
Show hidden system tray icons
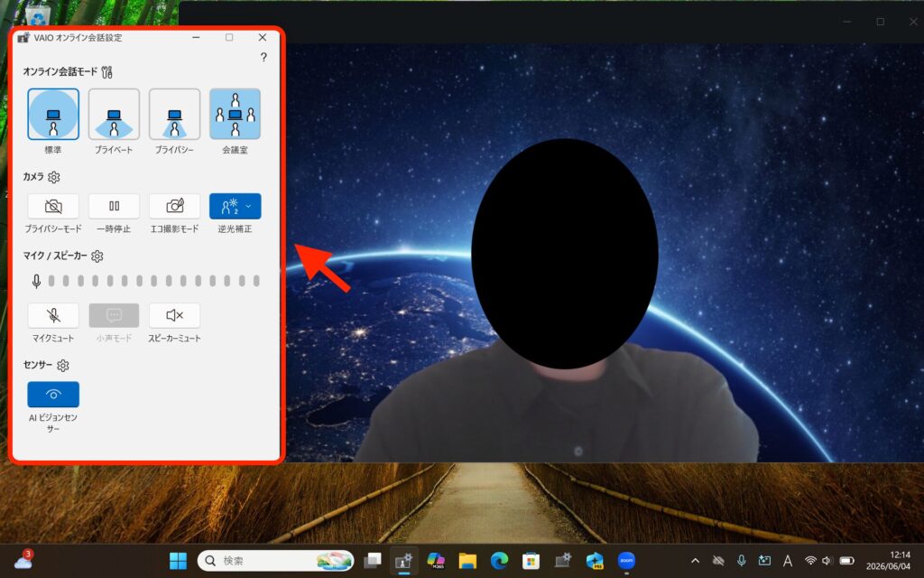696,560
